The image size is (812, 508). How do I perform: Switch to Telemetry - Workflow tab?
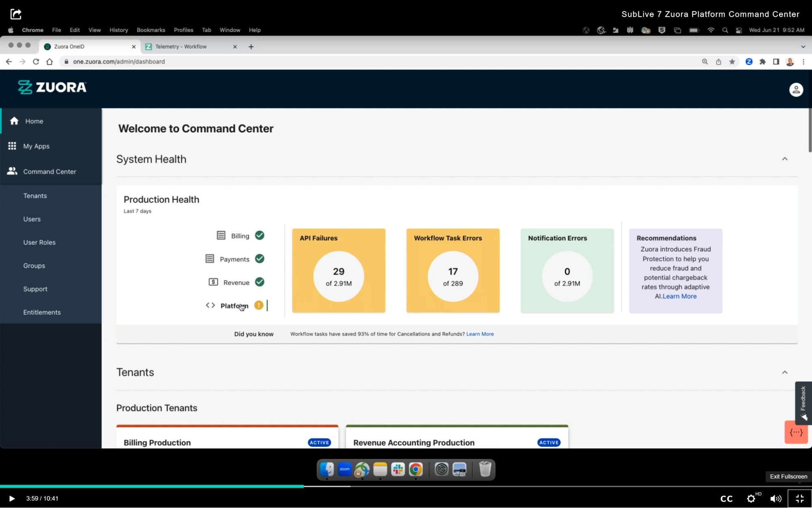(181, 47)
